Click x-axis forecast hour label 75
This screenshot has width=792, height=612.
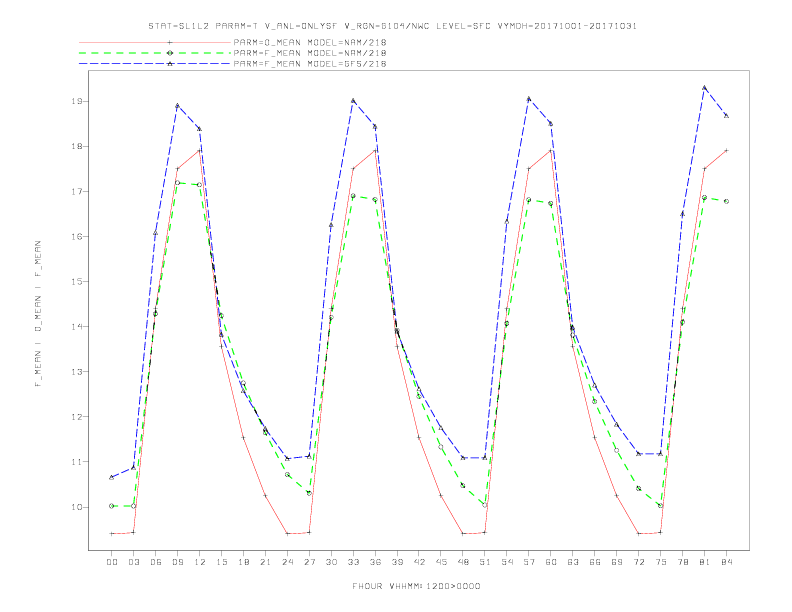(661, 562)
